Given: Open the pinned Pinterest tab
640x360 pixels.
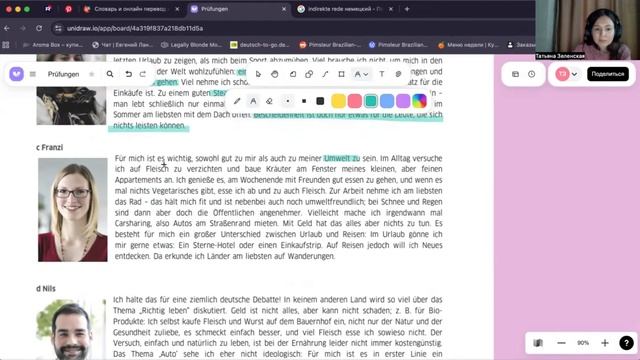Looking at the screenshot, I should [68, 9].
